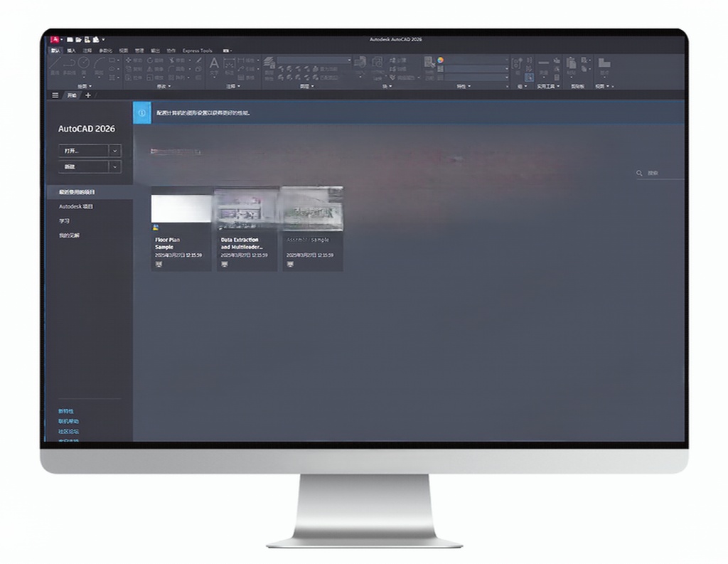Open Layer Properties (图层特性) manager
Image resolution: width=728 pixels, height=564 pixels.
coord(269,68)
